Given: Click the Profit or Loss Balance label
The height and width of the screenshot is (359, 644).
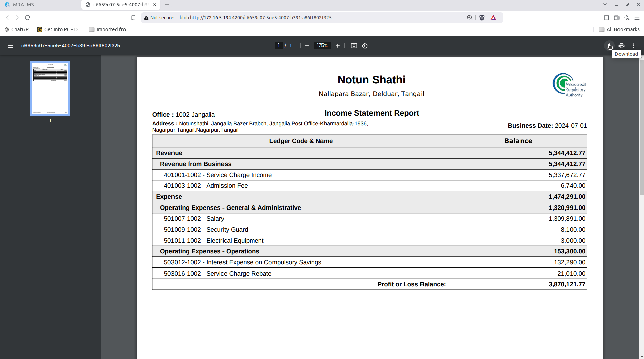Looking at the screenshot, I should (411, 284).
